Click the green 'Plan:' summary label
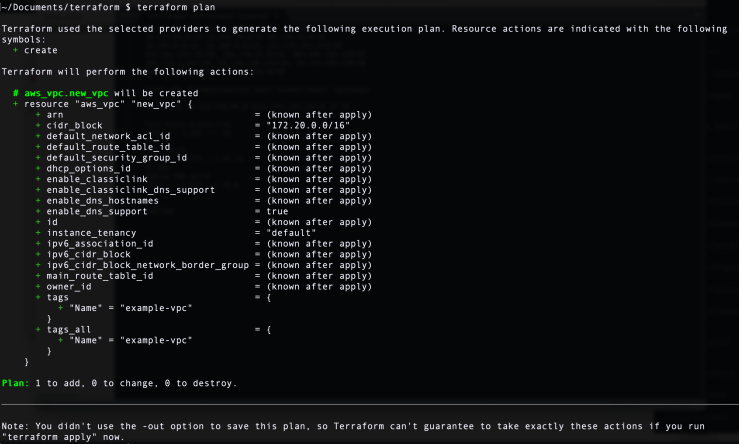The width and height of the screenshot is (739, 444). (x=16, y=383)
